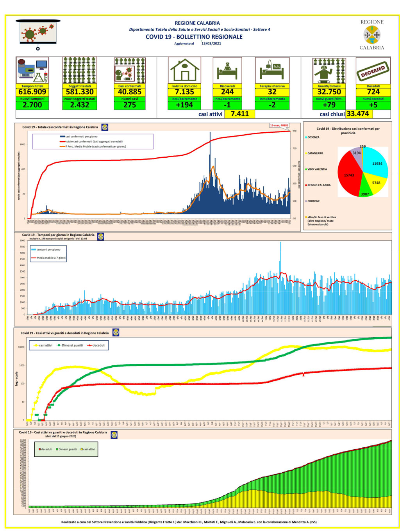
Task: Click legend entry 7 Perc. Media Mobile
Action: tap(93, 147)
